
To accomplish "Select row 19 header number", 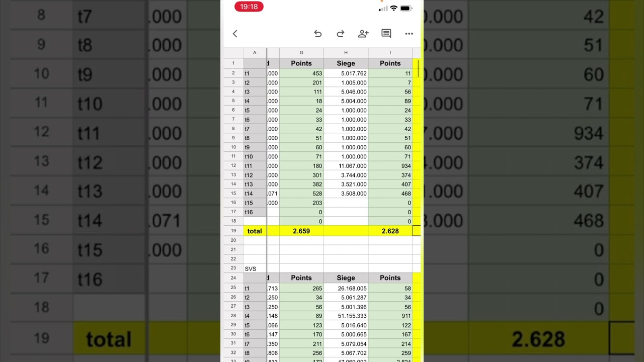I will click(233, 231).
